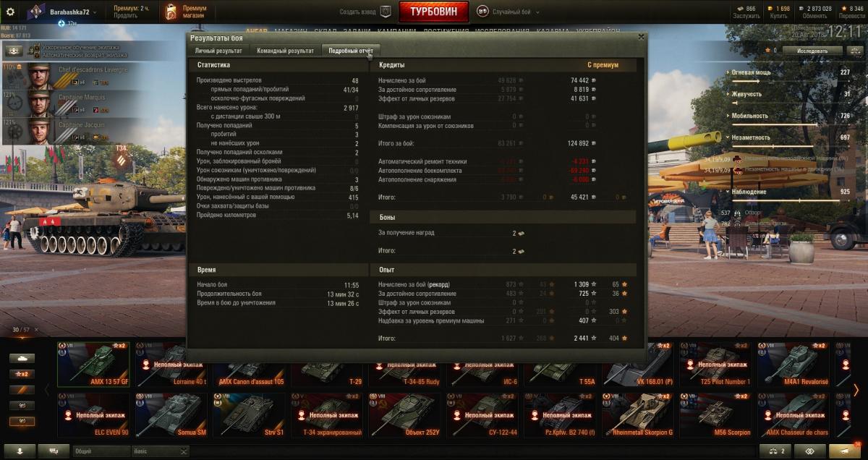Select Somua SM tank
Image resolution: width=868 pixels, height=460 pixels.
tap(171, 415)
